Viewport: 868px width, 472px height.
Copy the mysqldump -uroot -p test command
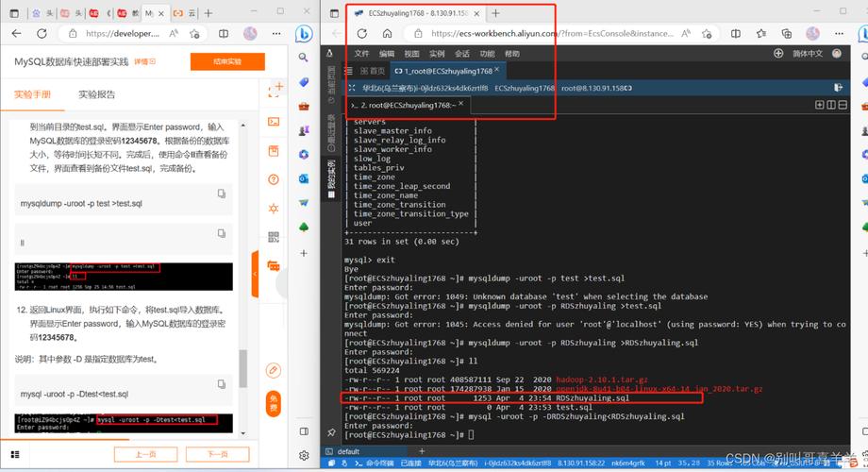[x=222, y=194]
